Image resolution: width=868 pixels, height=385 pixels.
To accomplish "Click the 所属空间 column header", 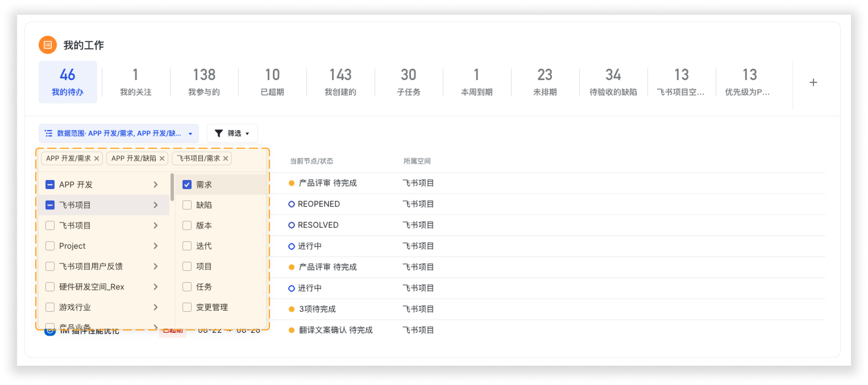I will 417,161.
